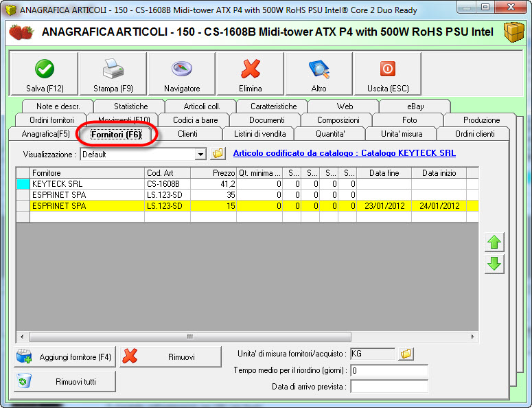
Task: Click the Data di arrivo prevista field
Action: [389, 386]
